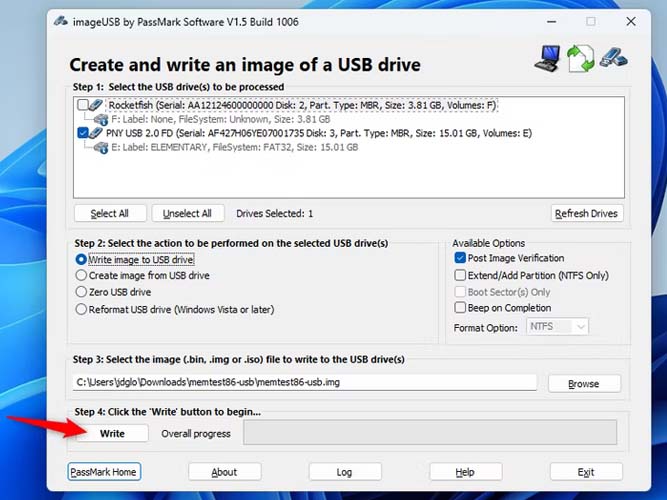Click Browse to choose an image file
This screenshot has width=667, height=500.
[583, 383]
